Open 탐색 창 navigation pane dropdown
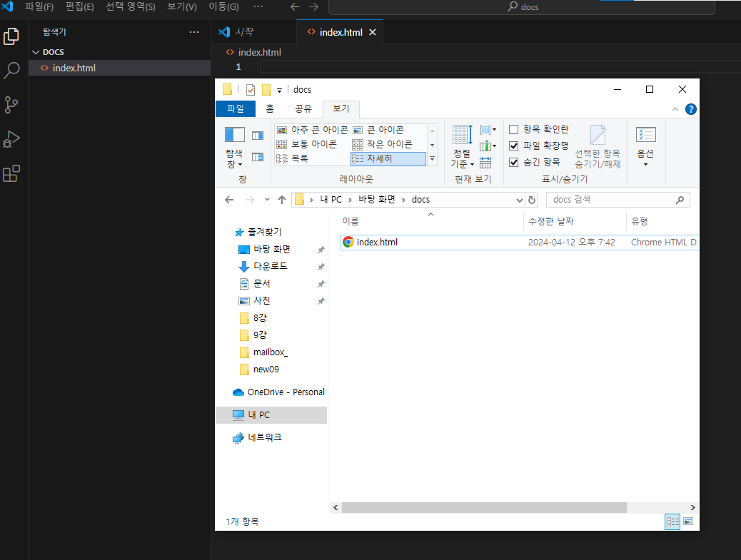The image size is (741, 560). pyautogui.click(x=234, y=148)
